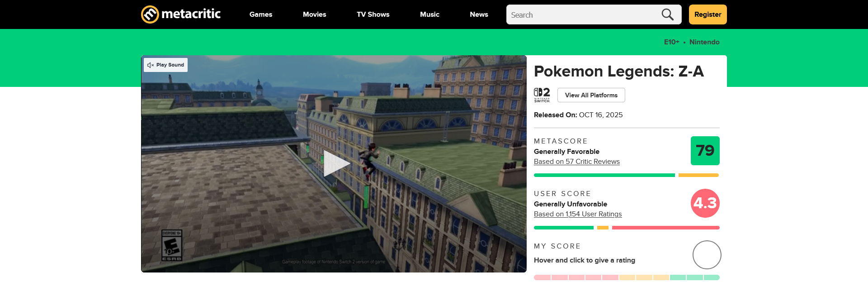The height and width of the screenshot is (282, 868).
Task: Open Based on 57 Critic Reviews link
Action: tap(576, 162)
